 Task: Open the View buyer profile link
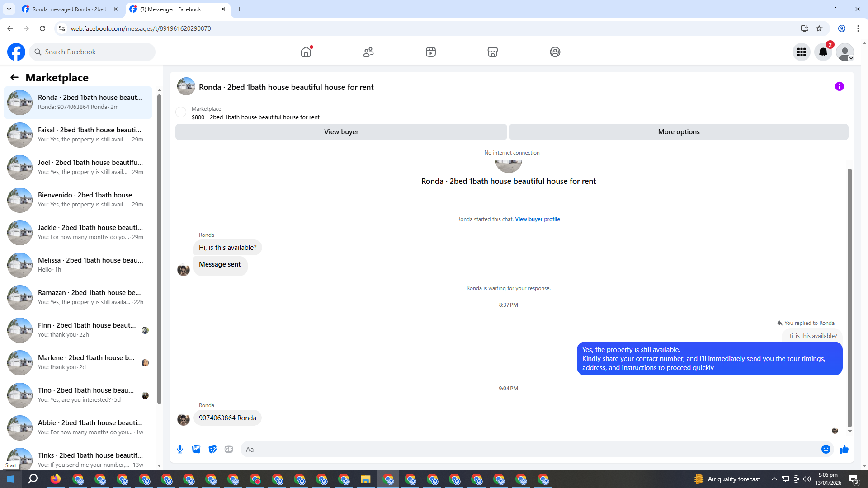click(537, 219)
